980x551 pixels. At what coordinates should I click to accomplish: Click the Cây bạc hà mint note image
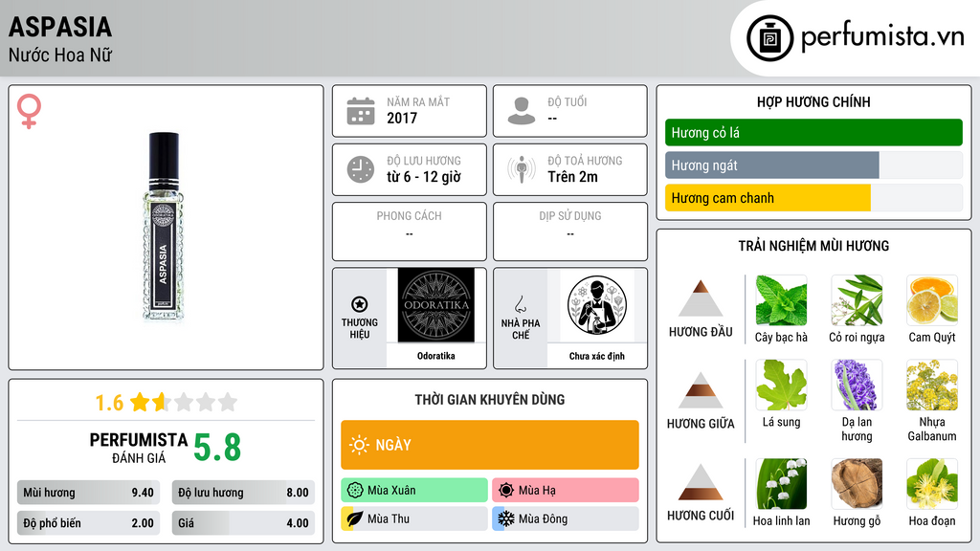pyautogui.click(x=781, y=300)
